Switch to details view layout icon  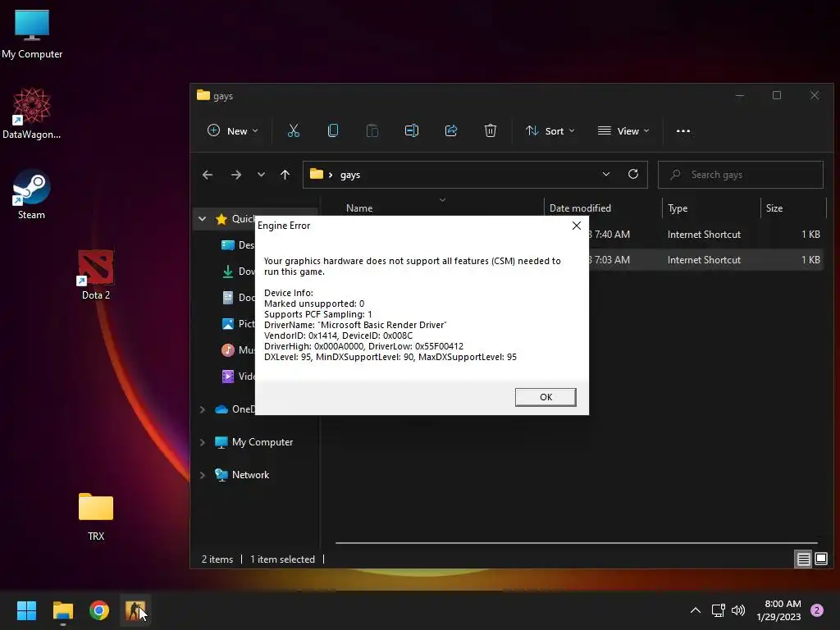(803, 559)
